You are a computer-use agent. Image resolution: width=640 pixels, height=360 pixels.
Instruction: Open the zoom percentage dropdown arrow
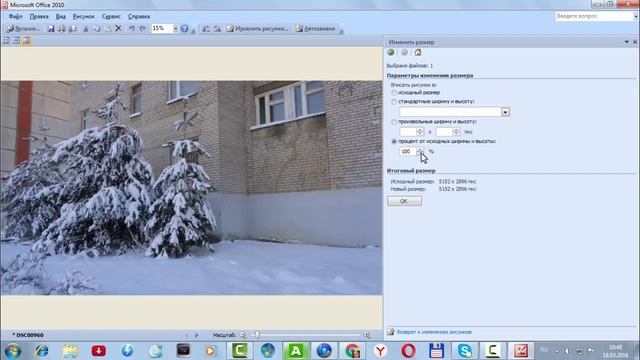[x=176, y=29]
